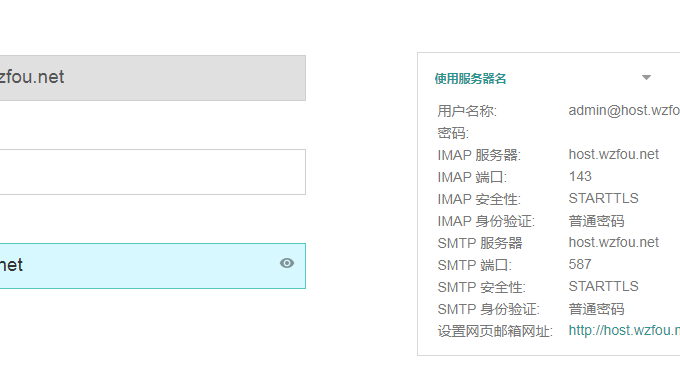Click 普通密码 beside SMTP 身份验证
The image size is (680, 366).
tap(596, 309)
